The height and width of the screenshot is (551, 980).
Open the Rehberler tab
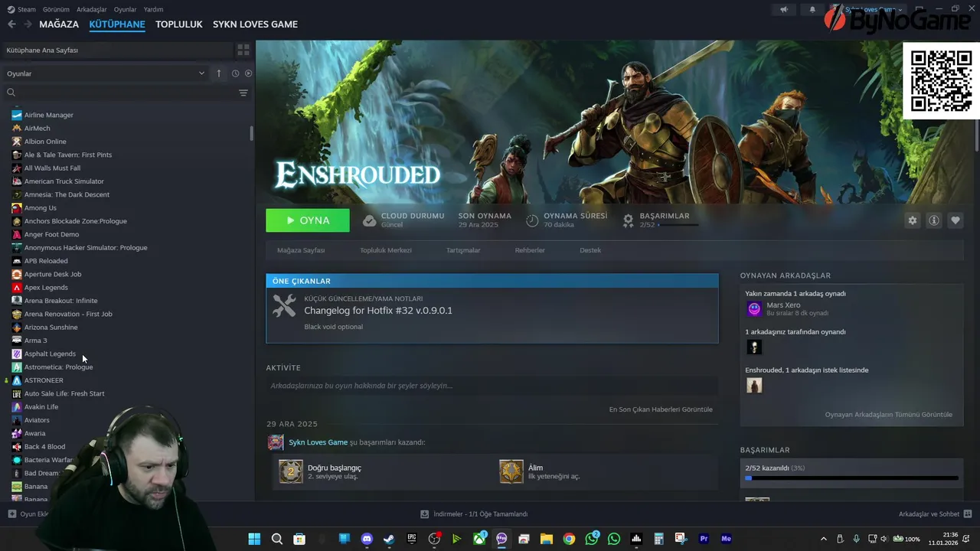click(530, 250)
